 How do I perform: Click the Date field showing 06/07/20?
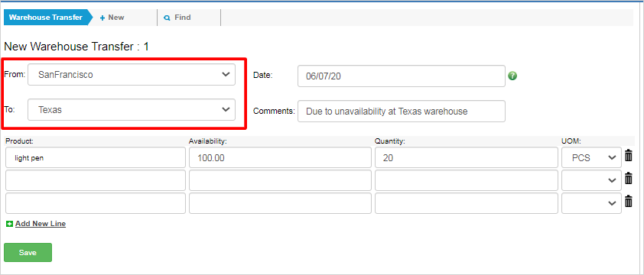pos(402,76)
